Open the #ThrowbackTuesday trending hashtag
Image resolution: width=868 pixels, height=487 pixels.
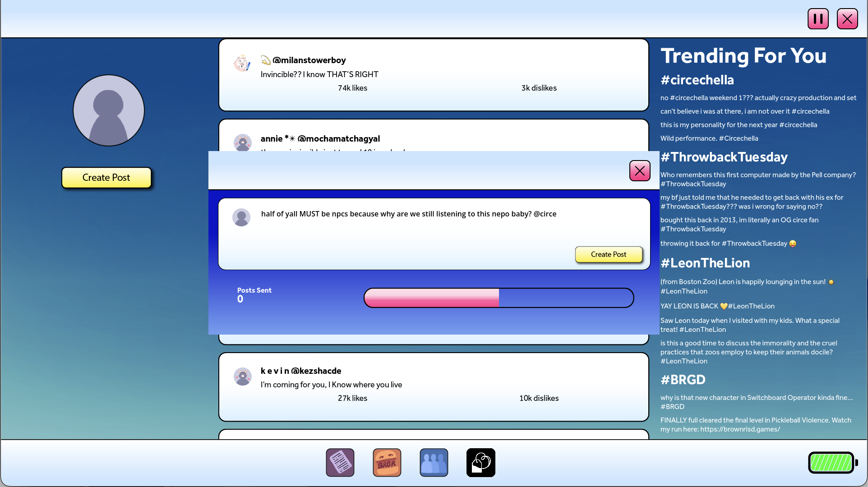point(724,157)
